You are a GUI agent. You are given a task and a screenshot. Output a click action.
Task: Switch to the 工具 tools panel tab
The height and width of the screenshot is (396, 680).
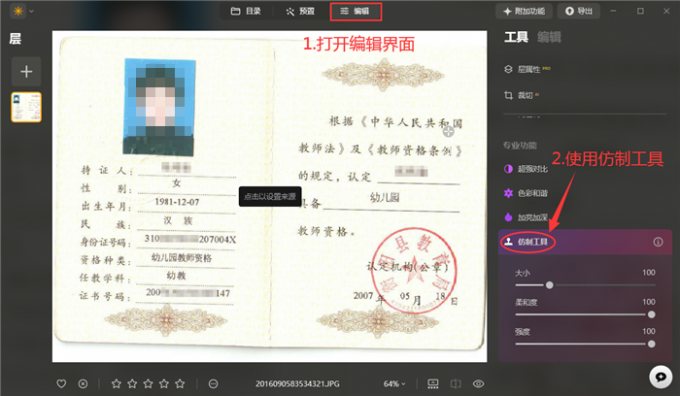(x=516, y=37)
